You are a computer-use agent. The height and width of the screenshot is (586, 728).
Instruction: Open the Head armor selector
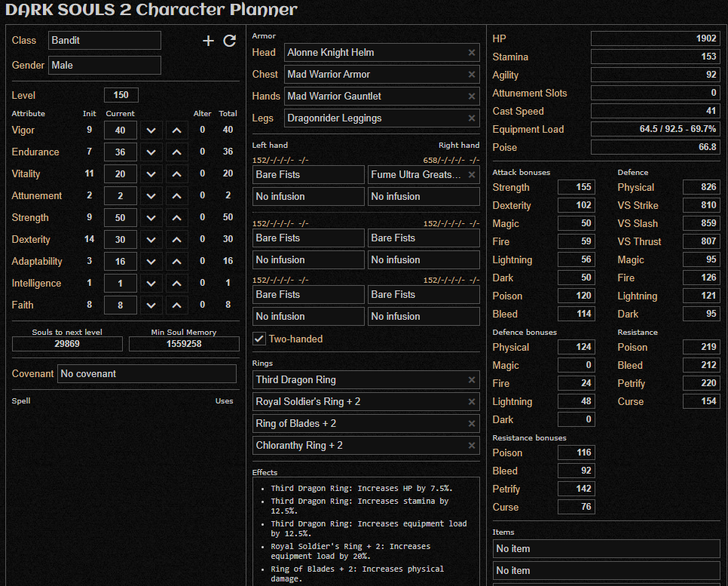pyautogui.click(x=381, y=53)
